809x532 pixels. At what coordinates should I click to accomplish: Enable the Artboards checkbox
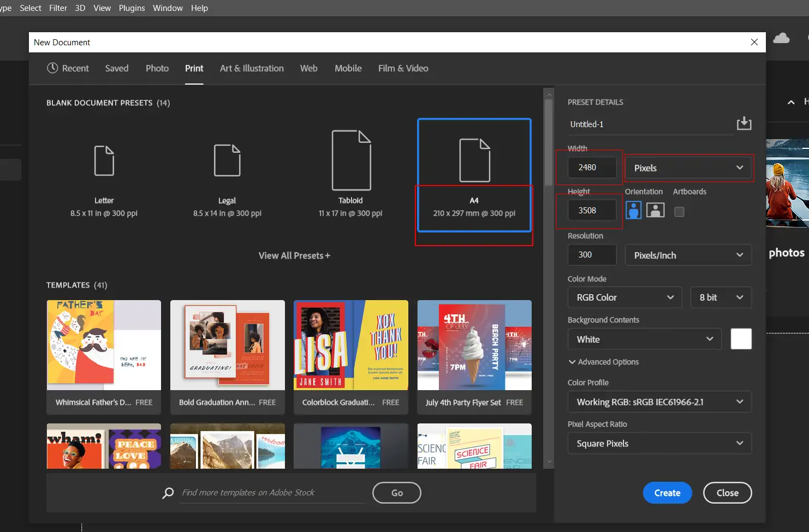click(x=679, y=212)
